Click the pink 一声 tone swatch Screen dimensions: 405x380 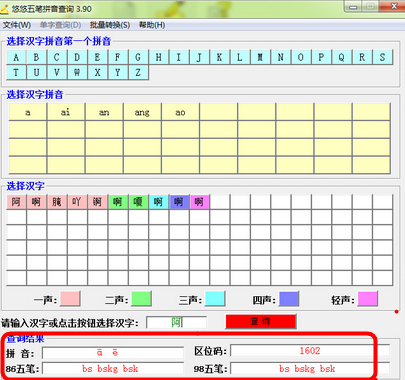click(70, 299)
